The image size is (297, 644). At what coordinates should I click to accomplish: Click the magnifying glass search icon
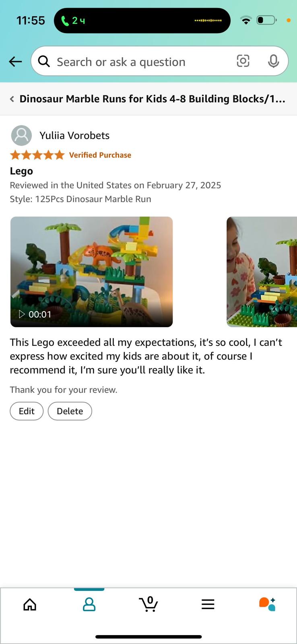click(44, 61)
